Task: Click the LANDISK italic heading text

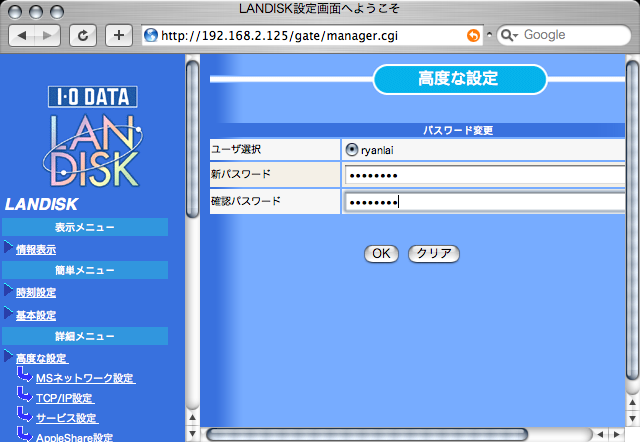Action: click(x=41, y=204)
